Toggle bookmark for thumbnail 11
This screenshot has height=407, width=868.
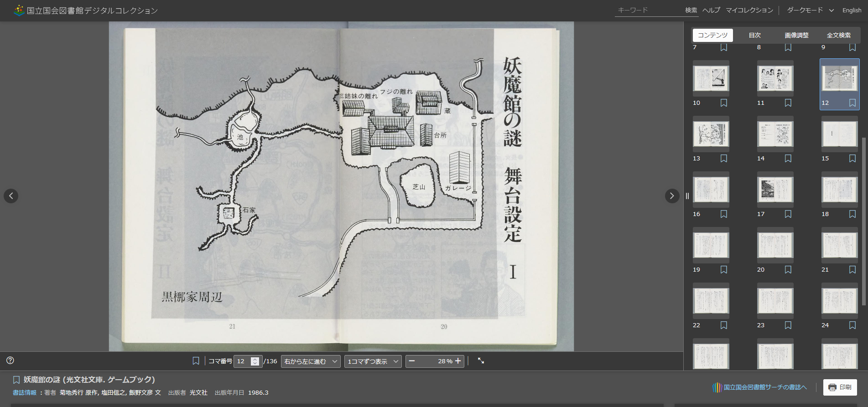[788, 103]
